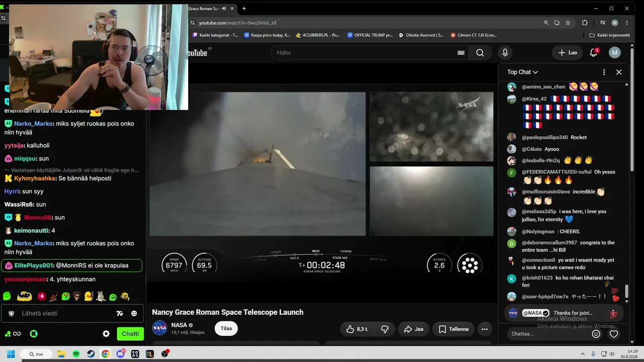The height and width of the screenshot is (362, 644).
Task: Dislike the NASA launch video
Action: (x=385, y=329)
